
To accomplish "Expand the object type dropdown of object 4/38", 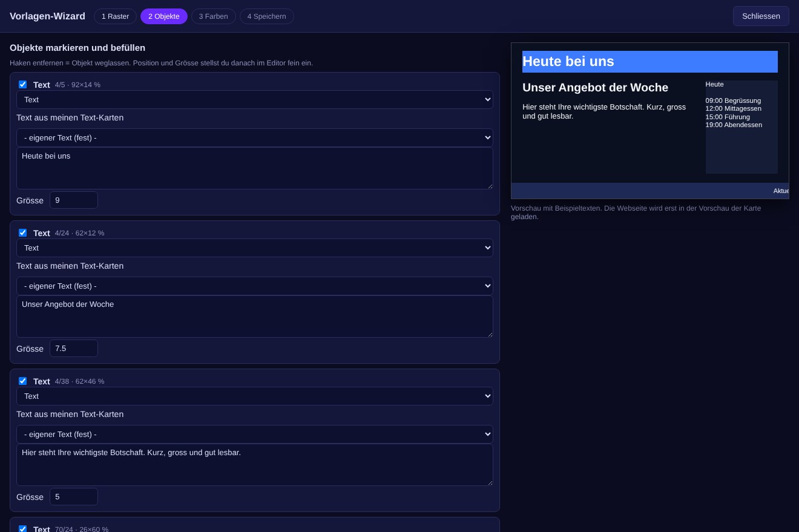I will click(255, 396).
